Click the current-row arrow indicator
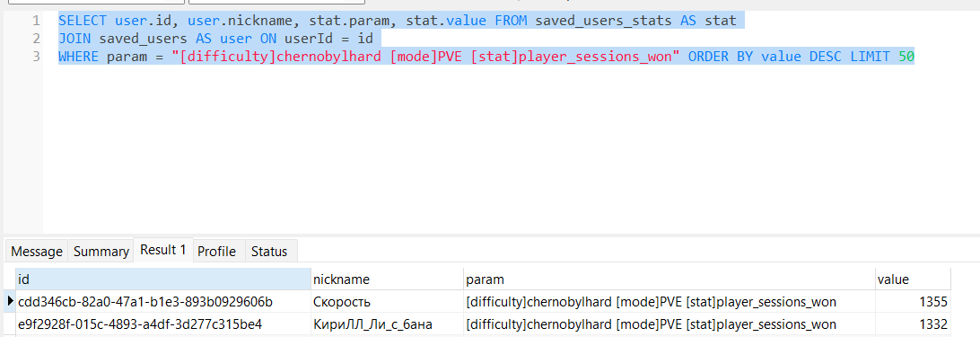Viewport: 980px width, 337px height. click(x=10, y=301)
